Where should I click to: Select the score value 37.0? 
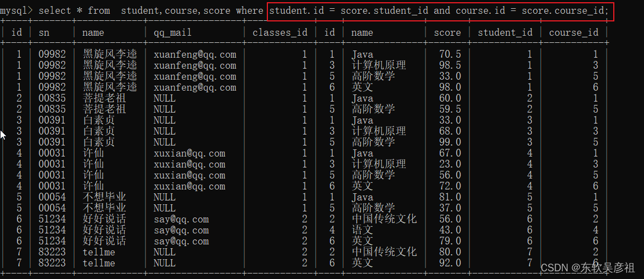click(x=450, y=208)
